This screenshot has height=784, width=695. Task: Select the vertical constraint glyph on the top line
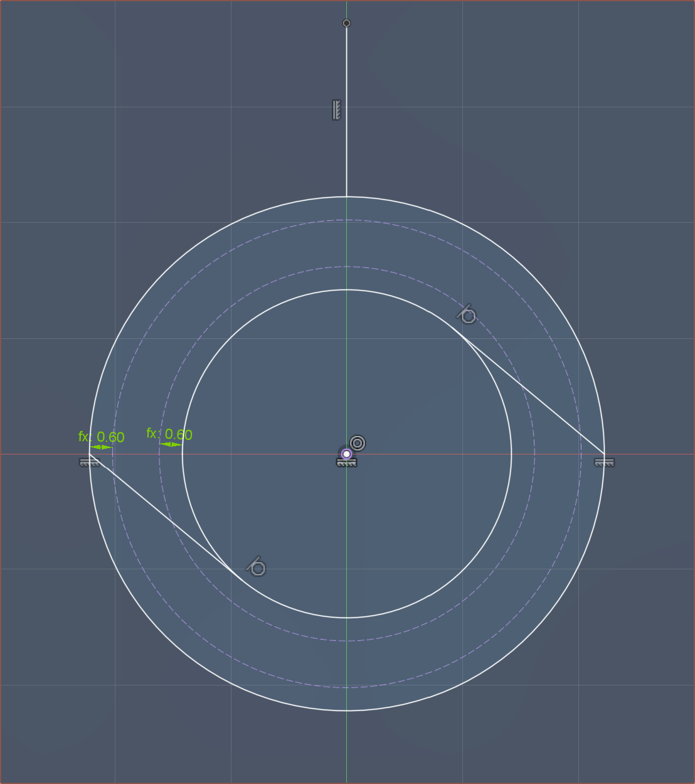[x=337, y=110]
